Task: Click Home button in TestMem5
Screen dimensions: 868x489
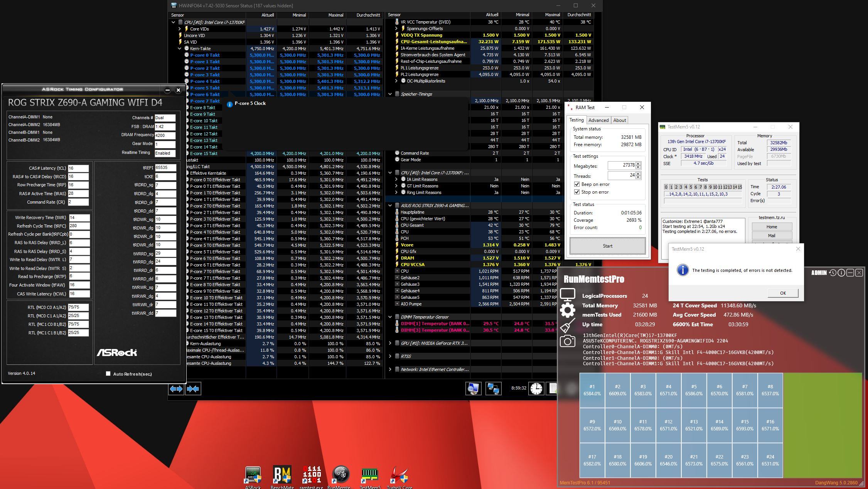Action: coord(772,227)
